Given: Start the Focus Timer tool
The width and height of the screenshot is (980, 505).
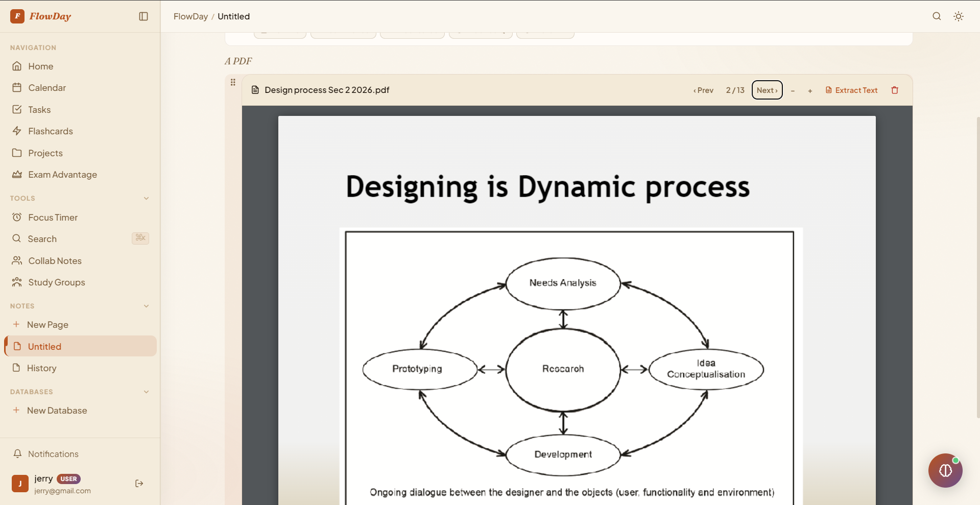Looking at the screenshot, I should click(52, 217).
